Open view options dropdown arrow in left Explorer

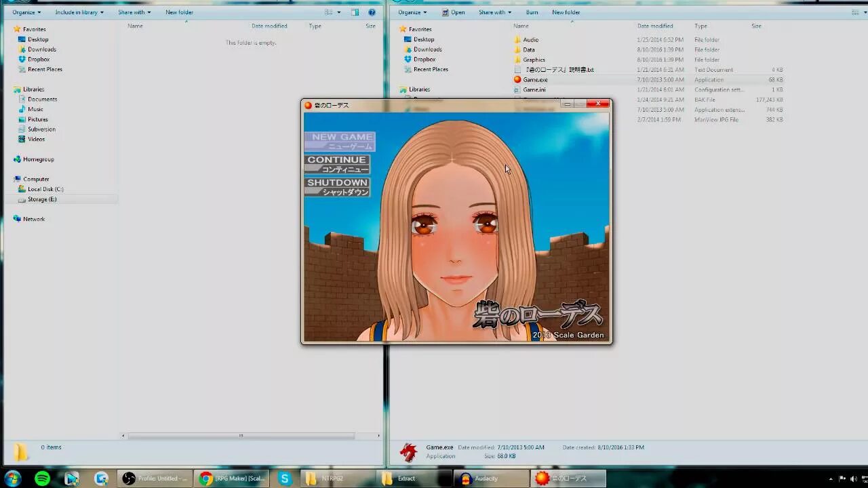click(x=338, y=12)
